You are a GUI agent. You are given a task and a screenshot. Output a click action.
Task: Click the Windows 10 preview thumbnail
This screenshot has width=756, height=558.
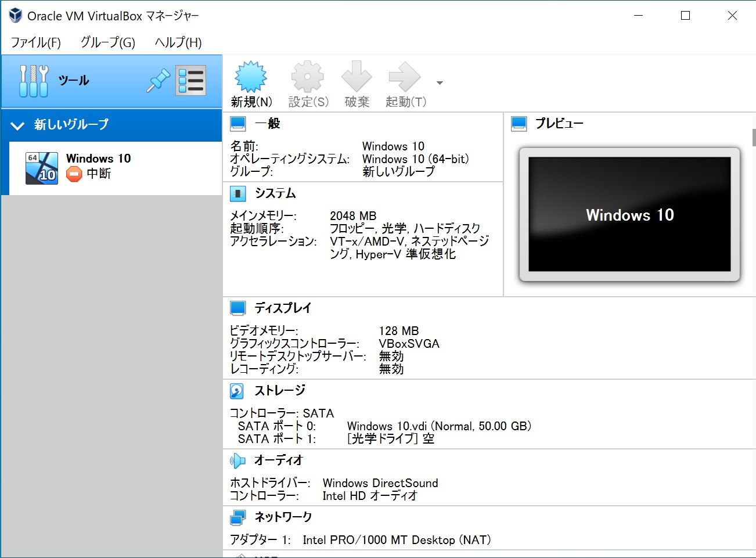click(629, 215)
